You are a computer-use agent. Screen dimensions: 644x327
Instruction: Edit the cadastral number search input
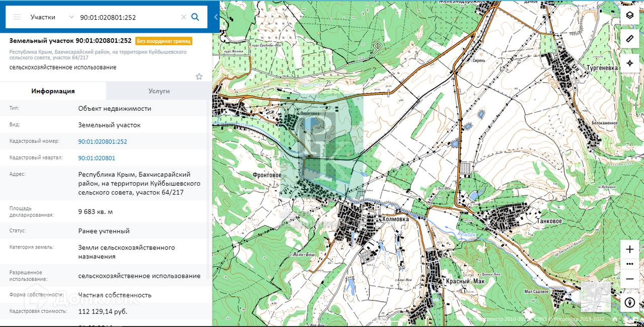pos(129,17)
